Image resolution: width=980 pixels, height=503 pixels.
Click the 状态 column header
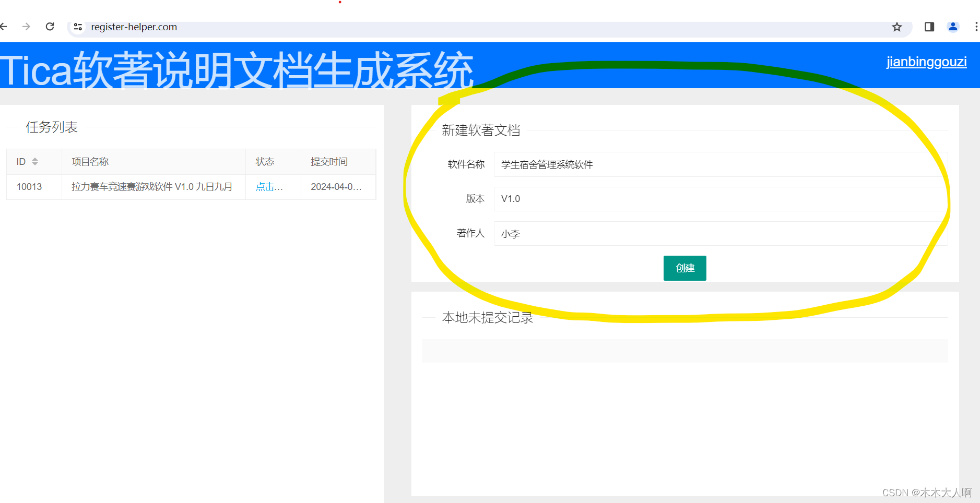[273, 162]
